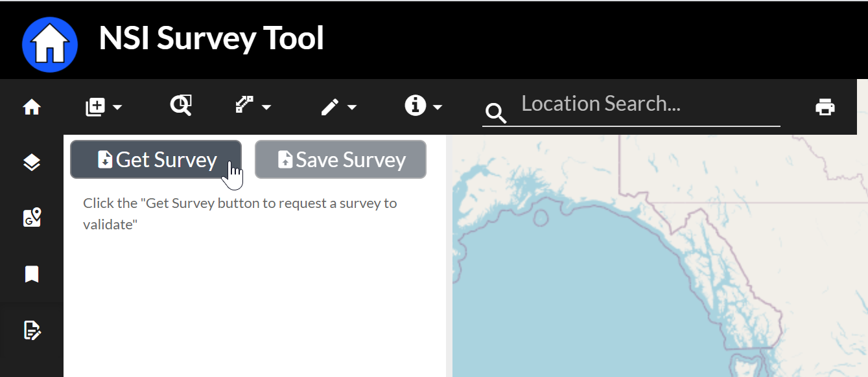Open the info circle dropdown menu

click(423, 106)
